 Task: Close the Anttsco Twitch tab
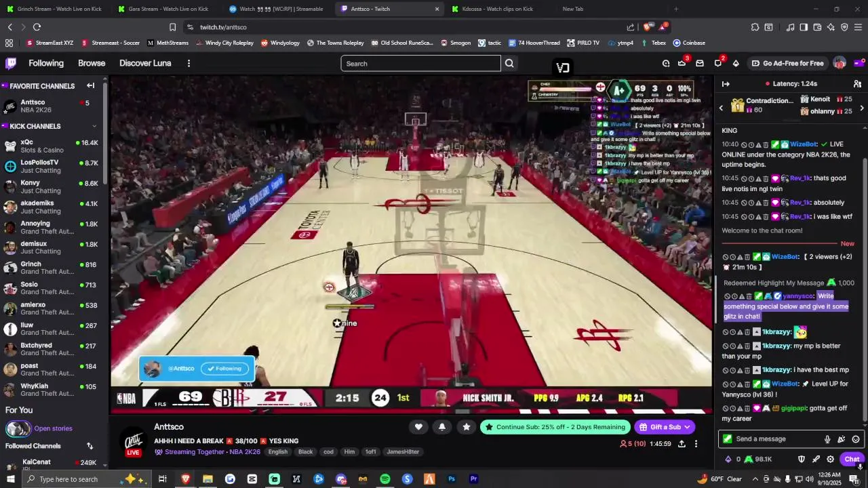[437, 9]
